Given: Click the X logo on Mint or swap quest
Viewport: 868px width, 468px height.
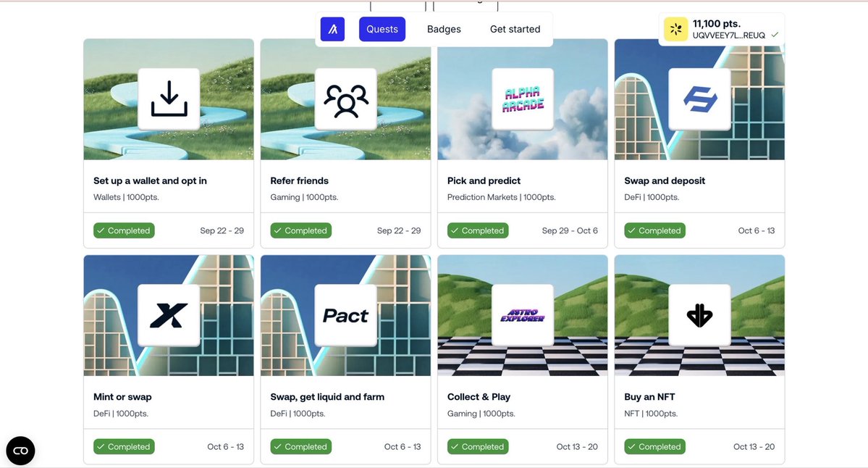Looking at the screenshot, I should (169, 315).
